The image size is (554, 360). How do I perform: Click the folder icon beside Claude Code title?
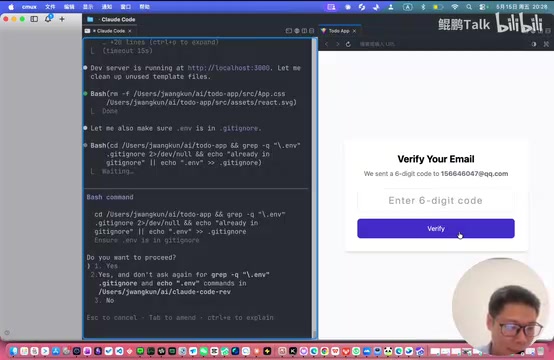tap(90, 19)
